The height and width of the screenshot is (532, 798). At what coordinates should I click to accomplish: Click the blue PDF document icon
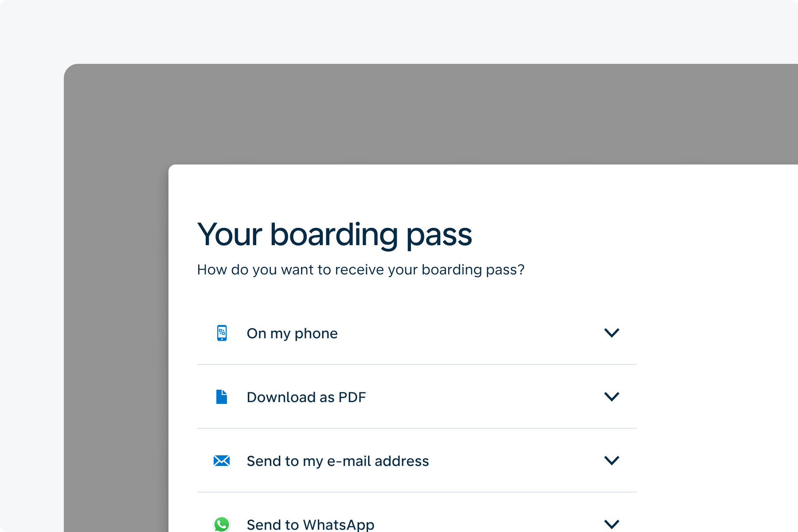point(222,397)
